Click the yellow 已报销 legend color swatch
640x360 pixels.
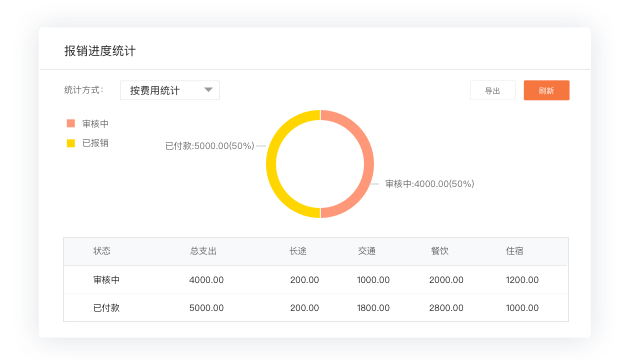pyautogui.click(x=71, y=143)
